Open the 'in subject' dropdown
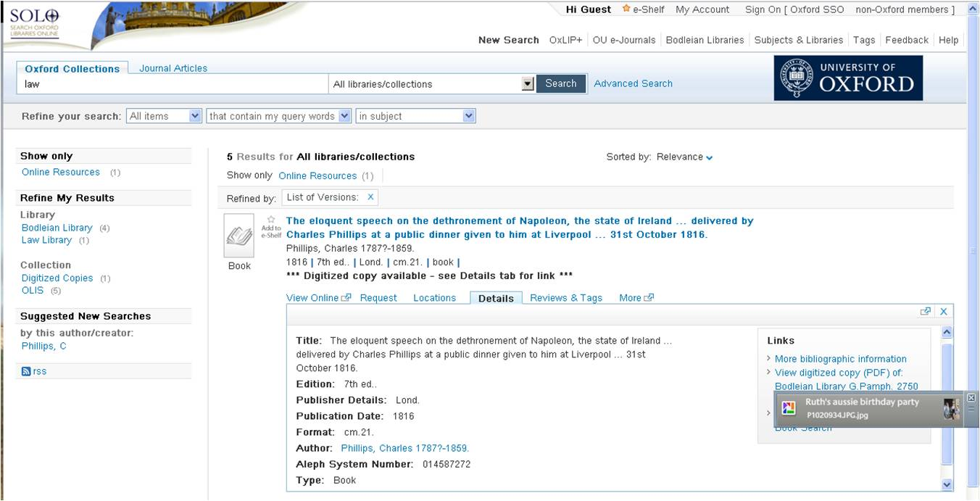The width and height of the screenshot is (980, 501). click(415, 116)
